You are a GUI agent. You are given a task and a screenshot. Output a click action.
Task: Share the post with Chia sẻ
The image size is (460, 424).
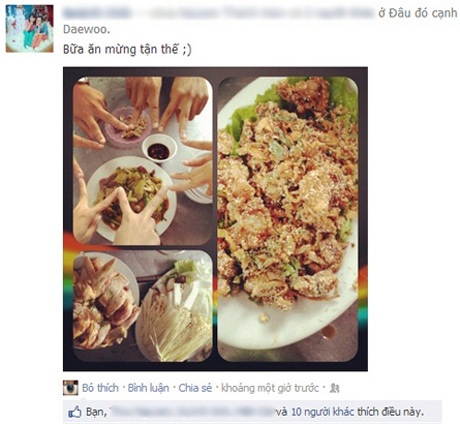point(195,388)
